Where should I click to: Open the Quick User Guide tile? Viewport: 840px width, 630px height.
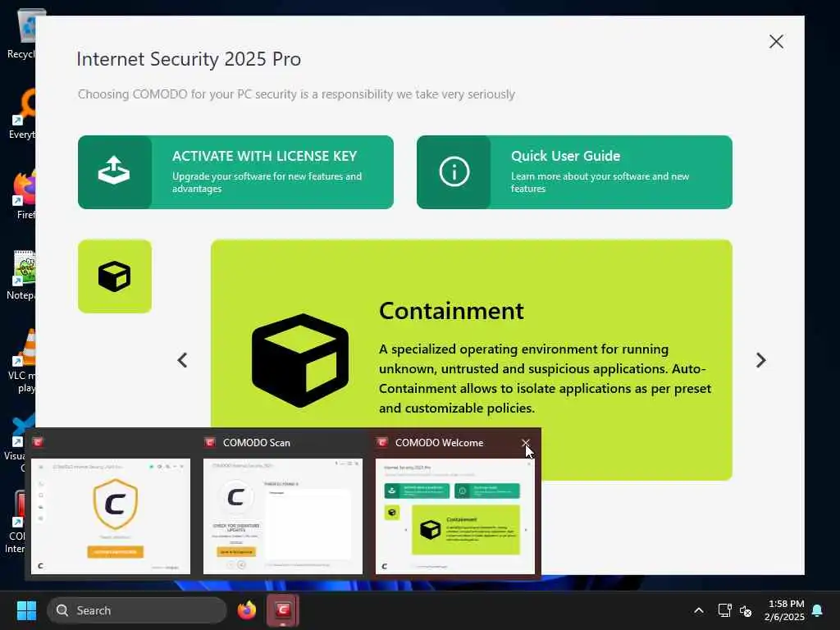[x=574, y=172]
